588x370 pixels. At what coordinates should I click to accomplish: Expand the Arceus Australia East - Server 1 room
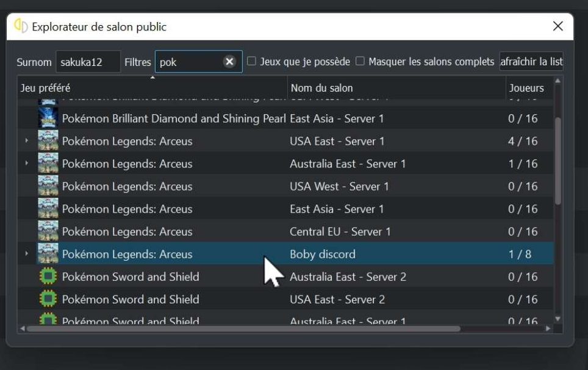[27, 164]
